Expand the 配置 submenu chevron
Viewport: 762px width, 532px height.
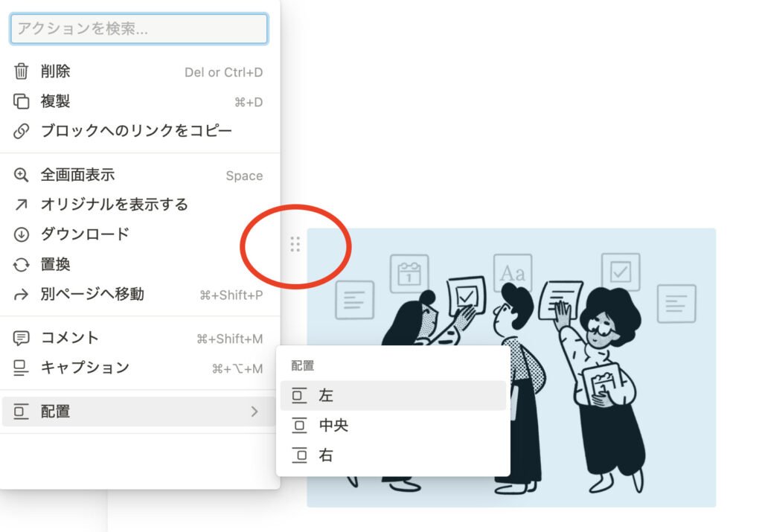click(254, 411)
